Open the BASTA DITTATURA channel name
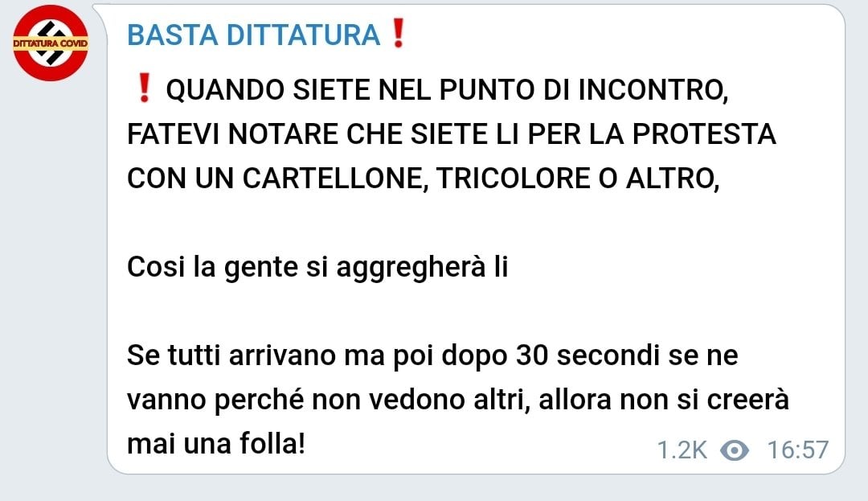Image resolution: width=868 pixels, height=501 pixels. point(253,35)
